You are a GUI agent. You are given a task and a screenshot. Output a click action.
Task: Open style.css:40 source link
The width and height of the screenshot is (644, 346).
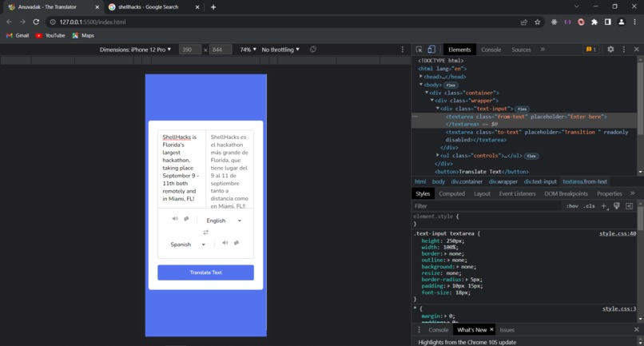pos(618,233)
